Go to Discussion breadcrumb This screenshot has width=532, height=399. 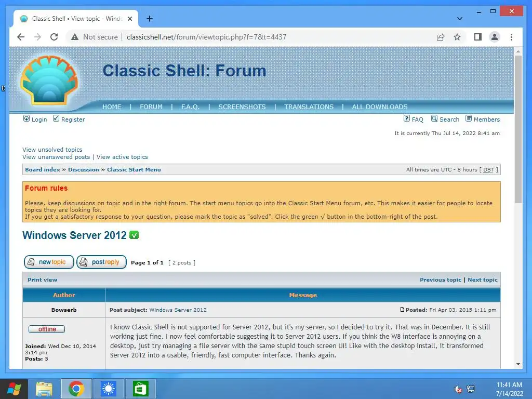(x=84, y=170)
